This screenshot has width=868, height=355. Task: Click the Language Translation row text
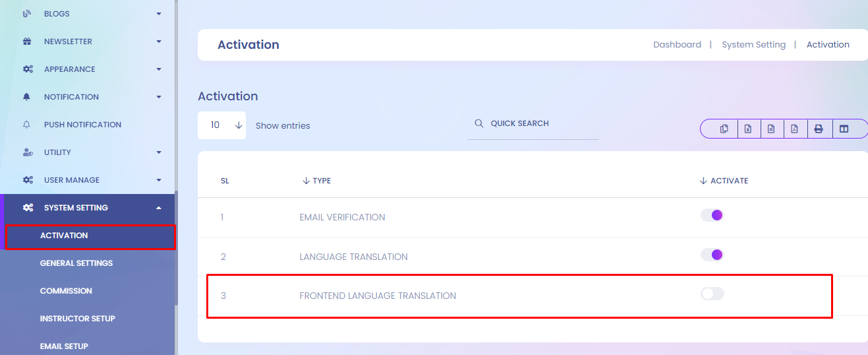click(353, 257)
